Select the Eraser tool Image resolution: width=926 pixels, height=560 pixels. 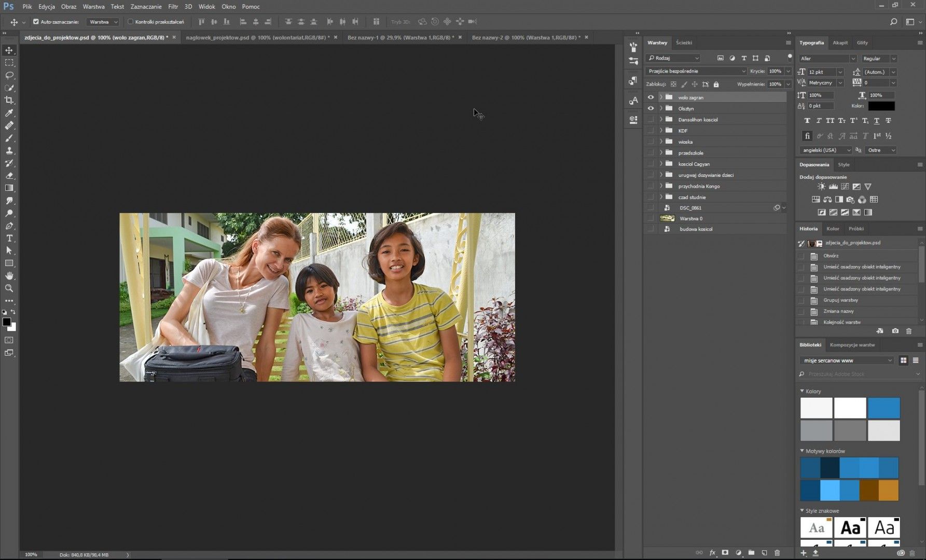click(9, 176)
